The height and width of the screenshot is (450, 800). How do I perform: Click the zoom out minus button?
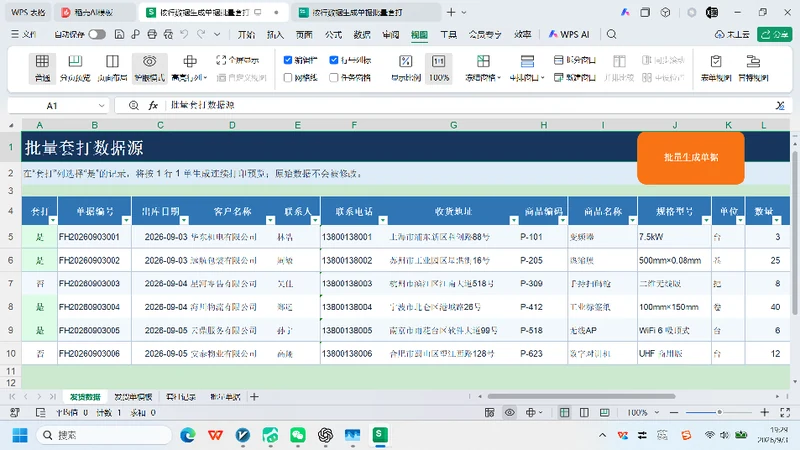click(x=674, y=412)
